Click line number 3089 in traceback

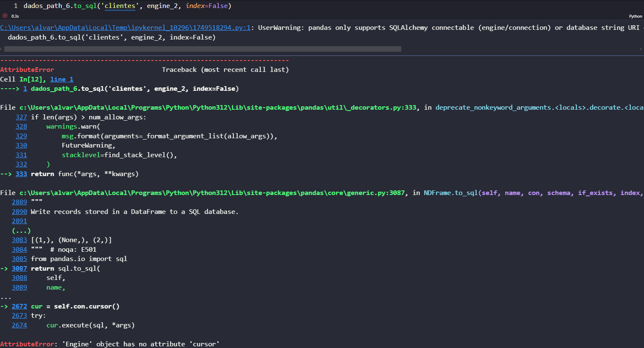[19, 287]
